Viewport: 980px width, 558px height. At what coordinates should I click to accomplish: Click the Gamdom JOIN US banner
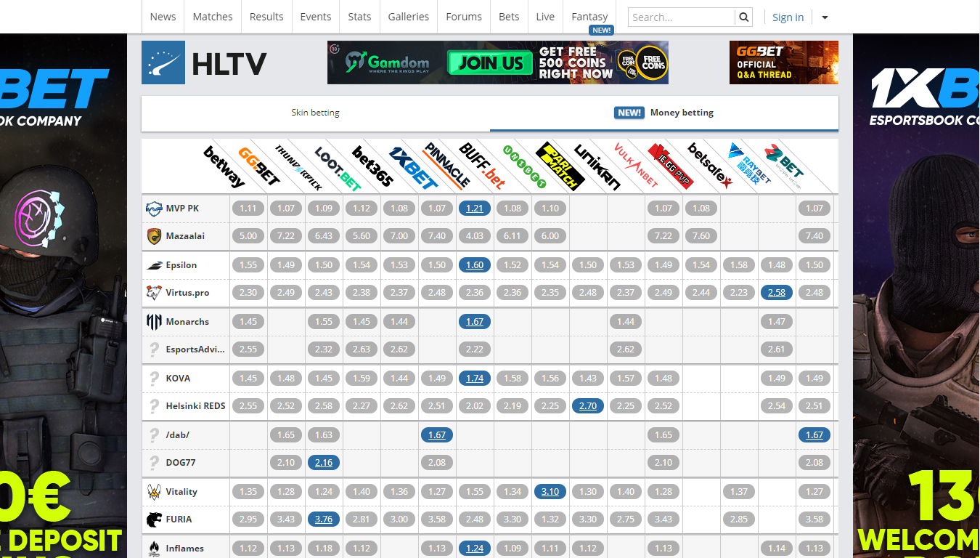[x=497, y=62]
